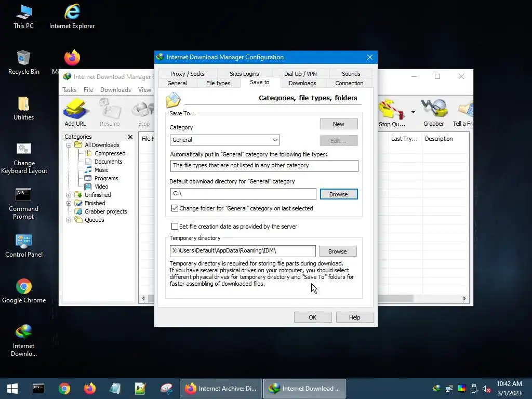Select Compressed category in tree
This screenshot has height=399, width=532.
(x=110, y=153)
